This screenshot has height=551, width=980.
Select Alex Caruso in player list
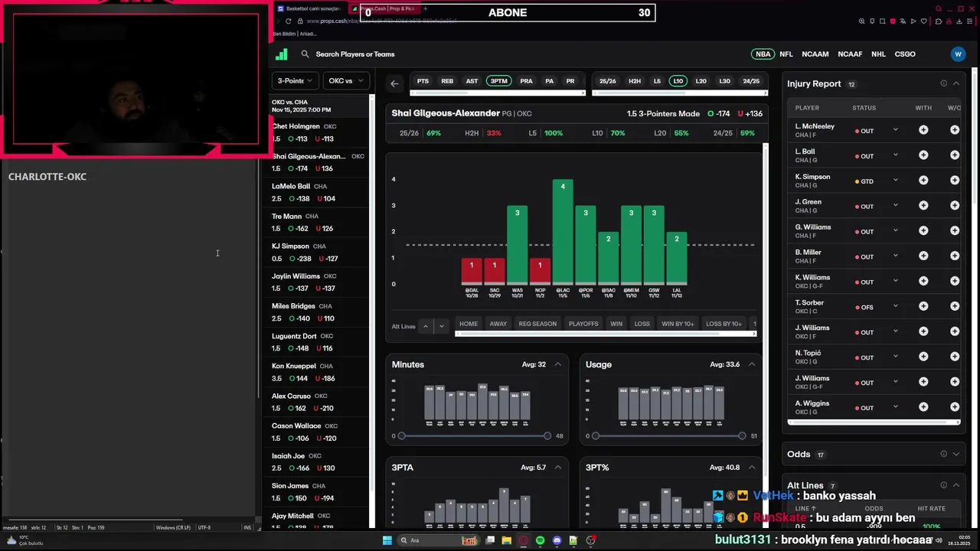(318, 402)
